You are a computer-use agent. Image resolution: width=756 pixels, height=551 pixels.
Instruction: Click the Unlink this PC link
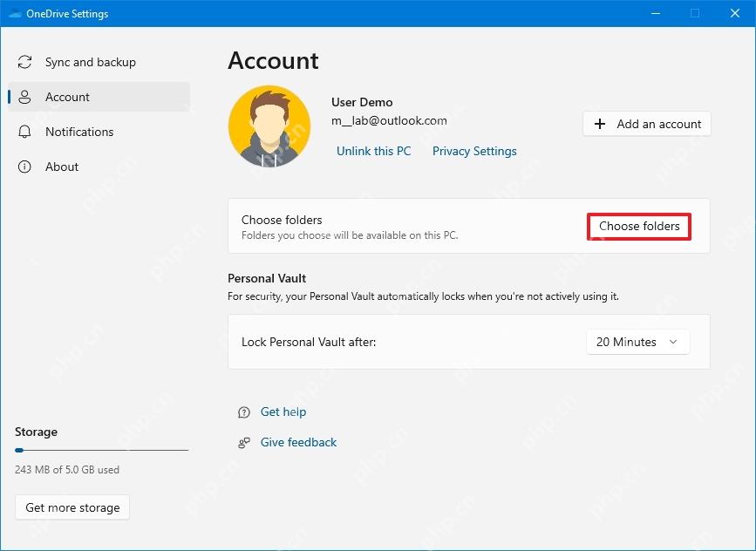pyautogui.click(x=374, y=151)
